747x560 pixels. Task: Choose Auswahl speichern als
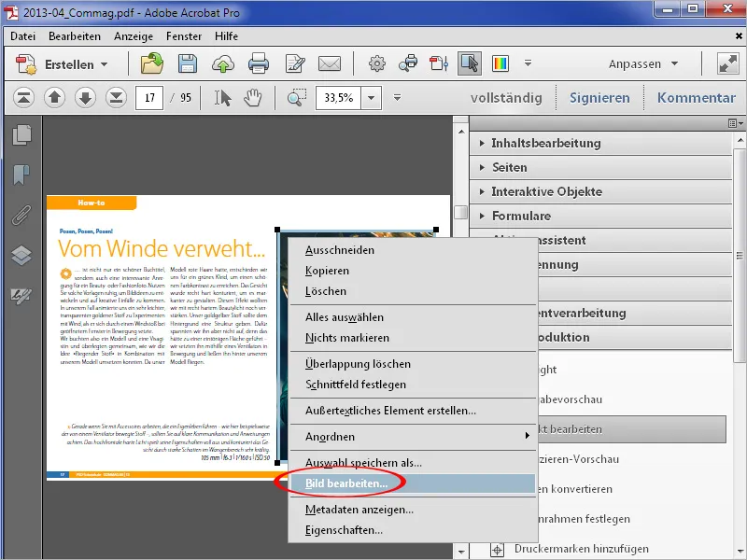pos(413,463)
